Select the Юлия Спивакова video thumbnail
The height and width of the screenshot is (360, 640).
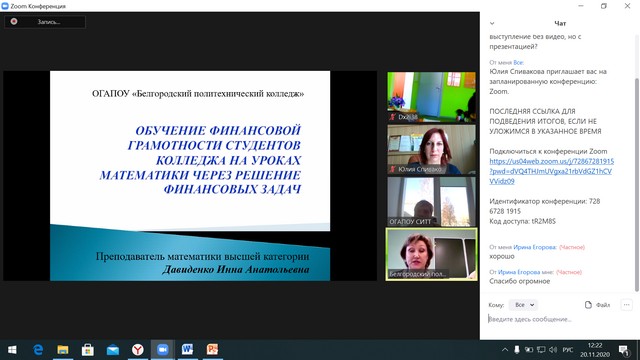(x=431, y=149)
